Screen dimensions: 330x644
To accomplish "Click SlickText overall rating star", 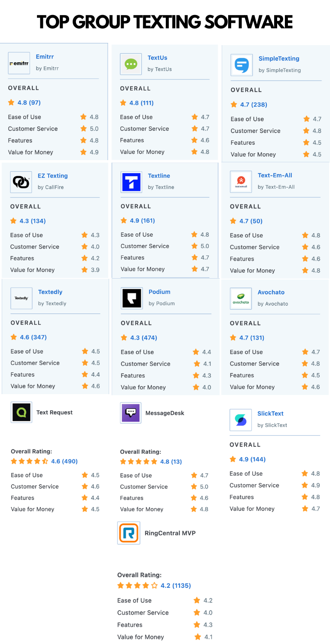I will point(233,459).
